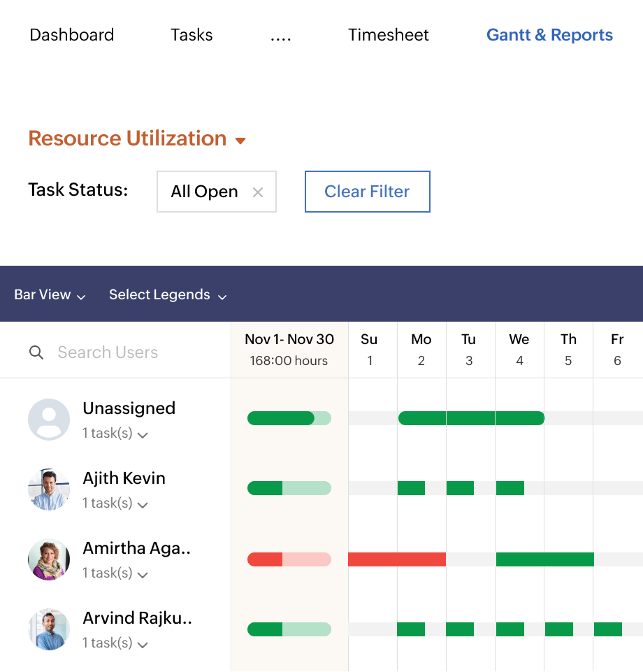
Task: Open Amirtha Aga's profile picture
Action: pyautogui.click(x=49, y=560)
